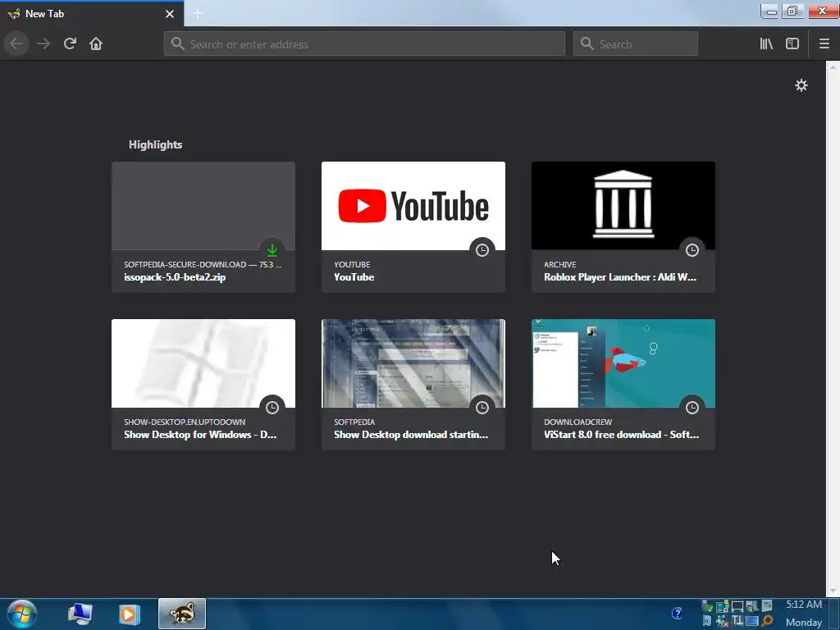Restore down the browser window

tap(792, 11)
